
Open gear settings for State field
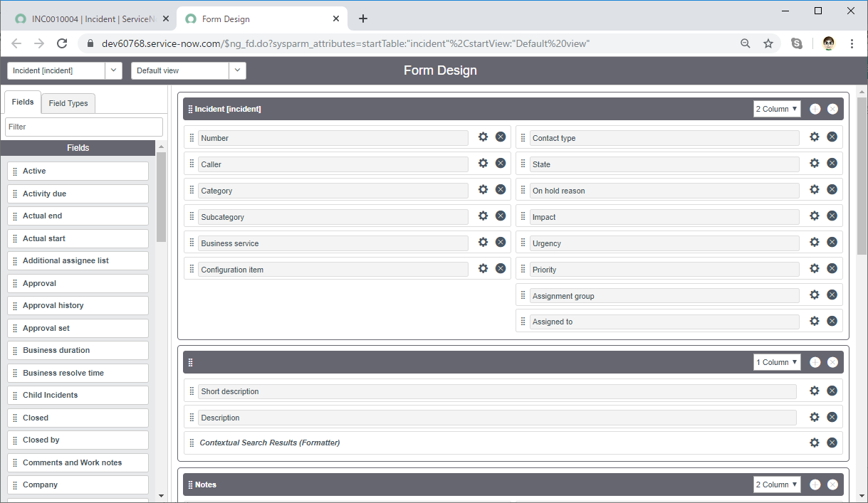(x=815, y=164)
